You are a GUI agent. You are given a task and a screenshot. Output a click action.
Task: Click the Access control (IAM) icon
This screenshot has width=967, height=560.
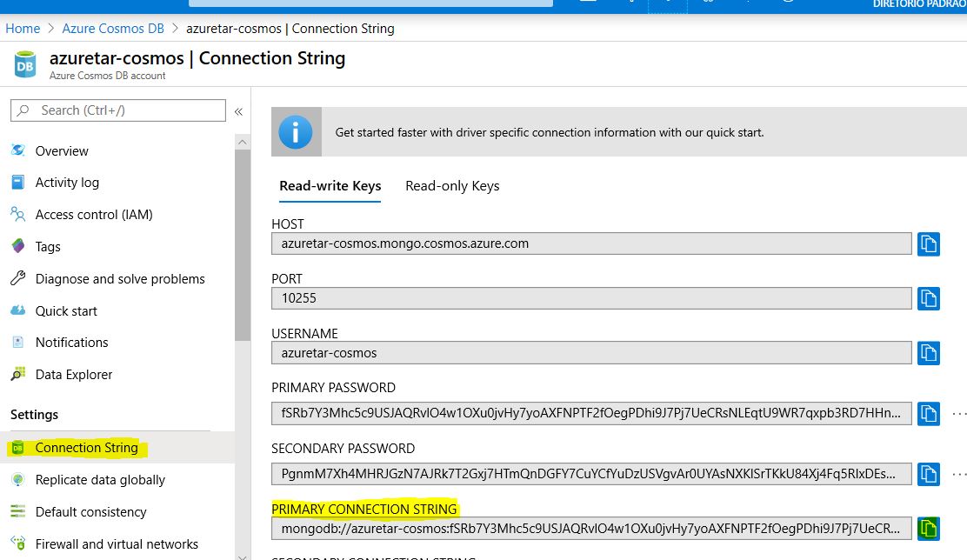[18, 214]
